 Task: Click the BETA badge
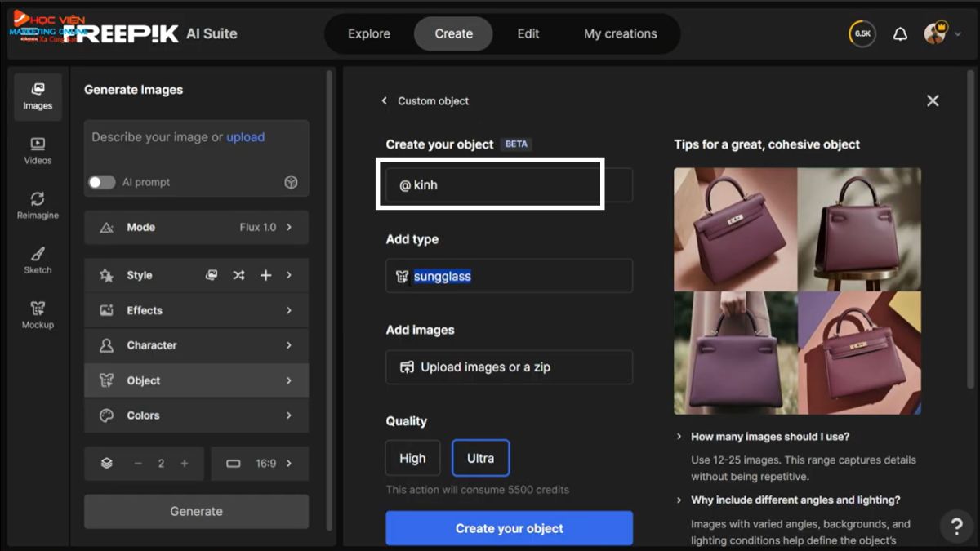click(x=516, y=144)
